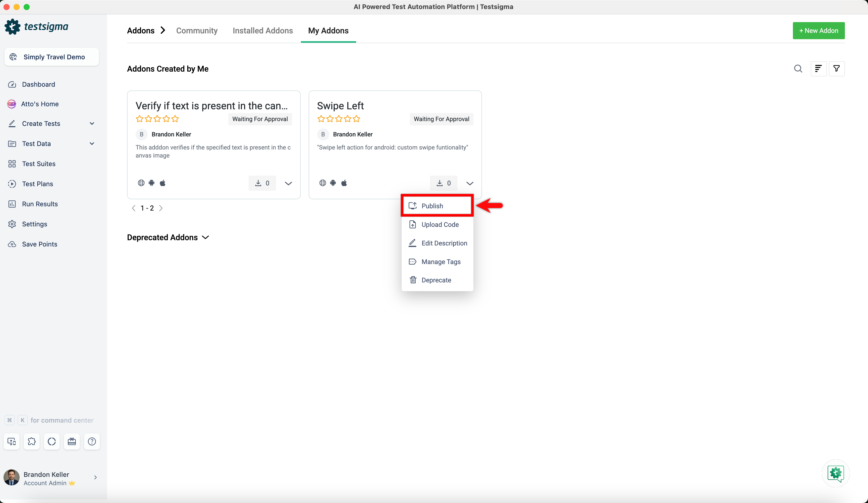This screenshot has height=503, width=868.
Task: Click the first star on Verify text addon
Action: pos(139,119)
